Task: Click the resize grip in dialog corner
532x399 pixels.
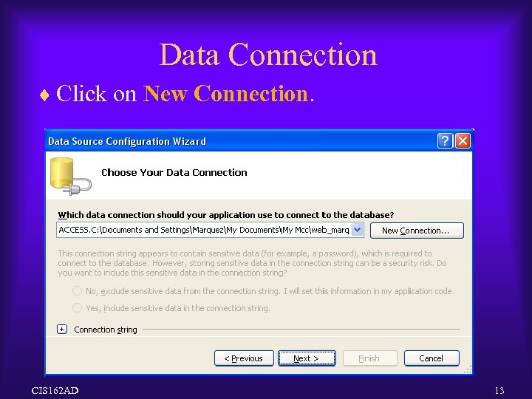Action: (468, 369)
